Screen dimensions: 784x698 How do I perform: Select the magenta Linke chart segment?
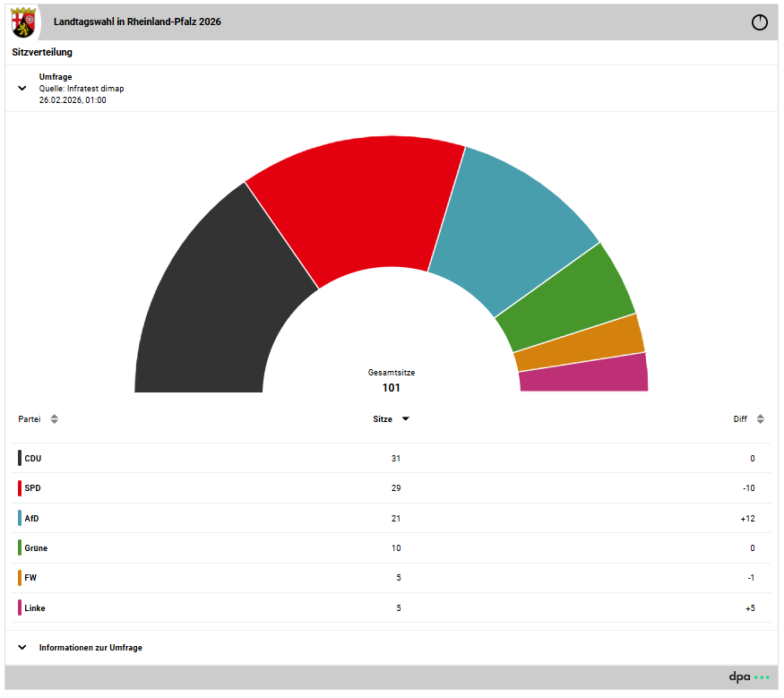(585, 375)
